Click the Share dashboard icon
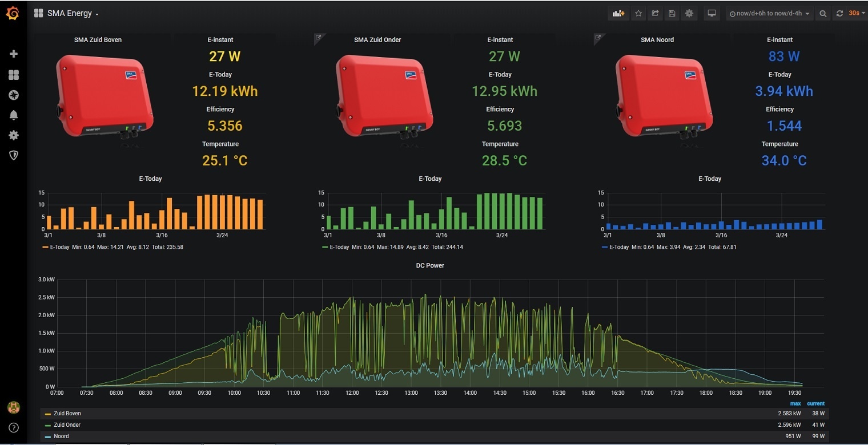 click(x=655, y=13)
